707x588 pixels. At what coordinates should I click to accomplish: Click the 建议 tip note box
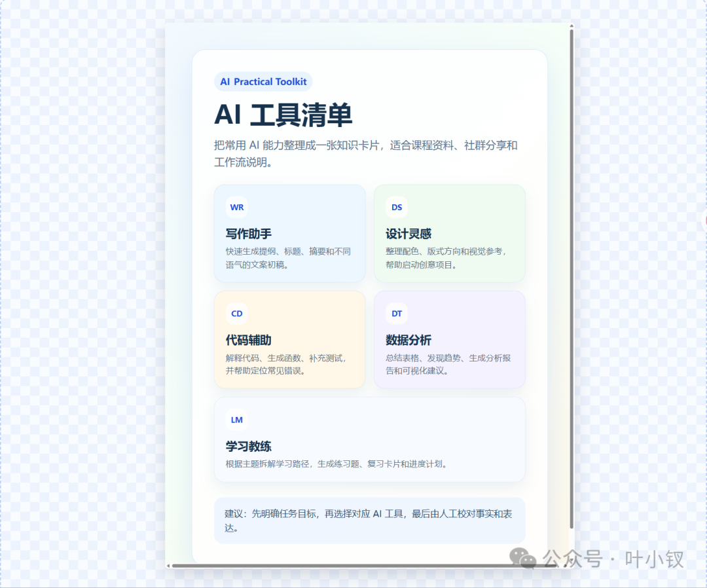370,521
